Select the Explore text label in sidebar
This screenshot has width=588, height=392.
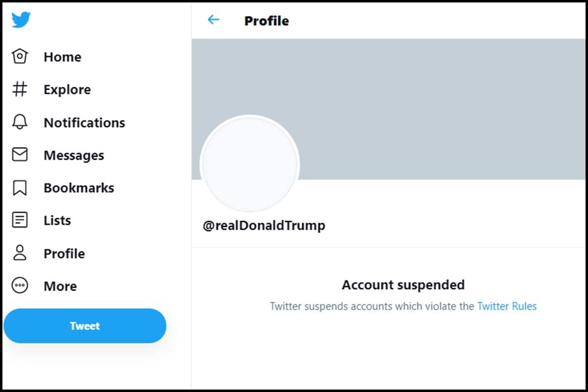tap(67, 90)
